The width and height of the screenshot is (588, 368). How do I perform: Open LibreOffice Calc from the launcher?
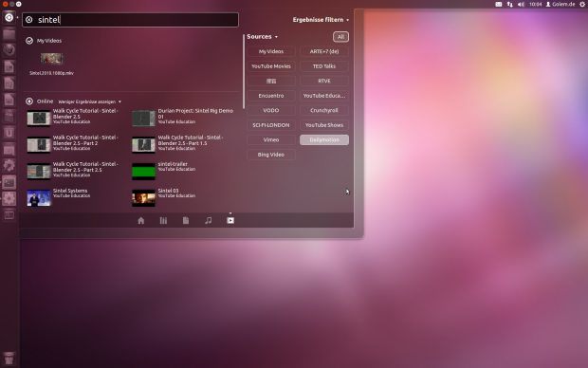point(9,83)
